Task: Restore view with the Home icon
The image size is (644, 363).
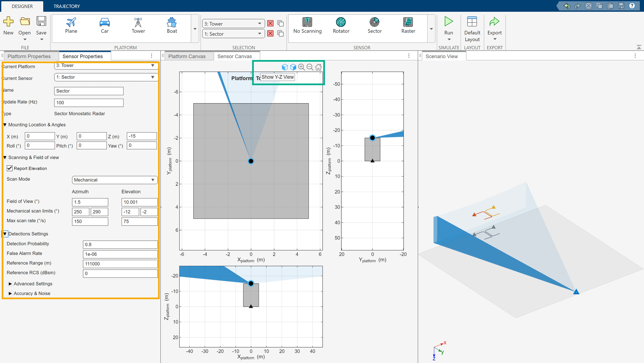Action: pos(318,67)
